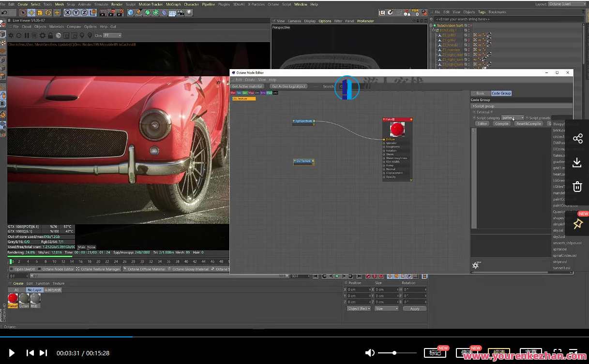Adjust the video volume slider

coord(394,353)
